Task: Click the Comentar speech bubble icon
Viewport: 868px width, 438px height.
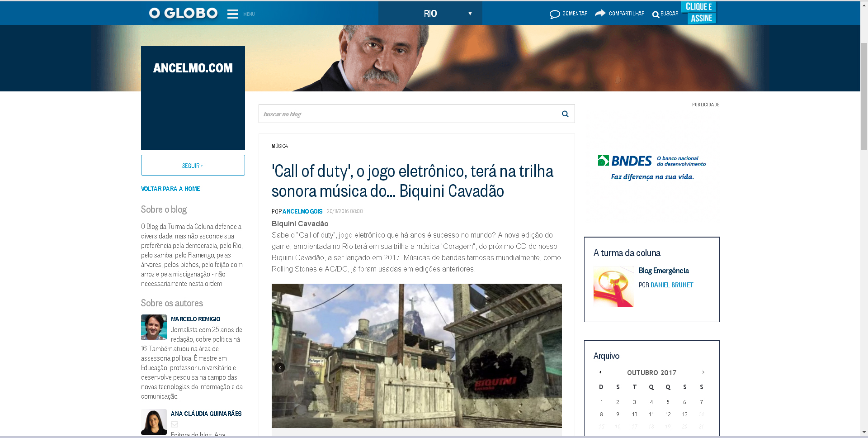Action: (555, 14)
